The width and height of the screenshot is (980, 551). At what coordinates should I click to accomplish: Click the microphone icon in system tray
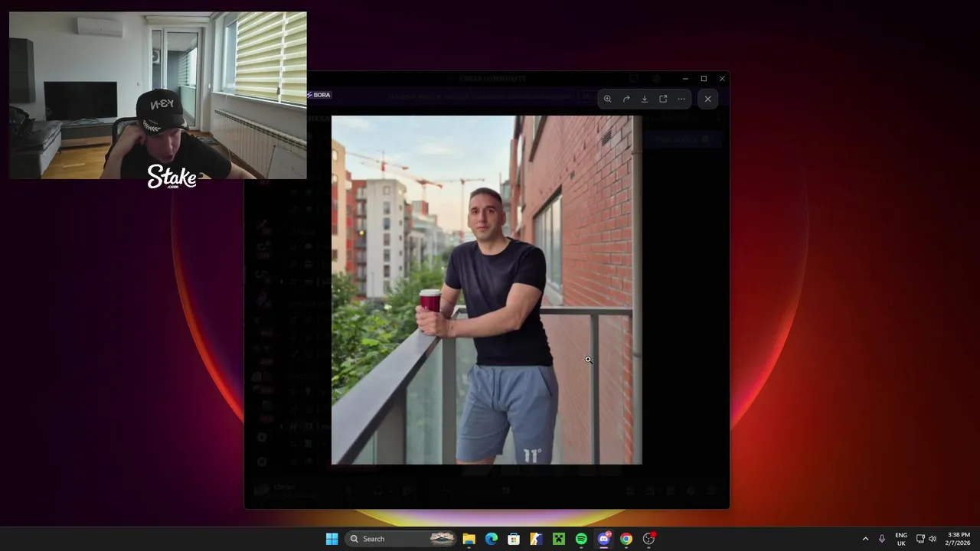coord(882,539)
